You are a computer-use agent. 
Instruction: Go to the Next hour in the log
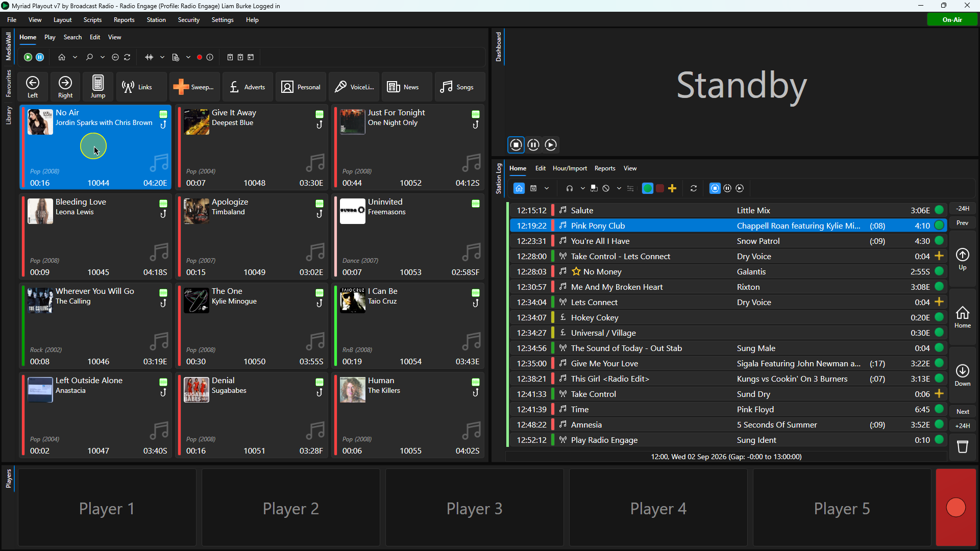point(963,411)
